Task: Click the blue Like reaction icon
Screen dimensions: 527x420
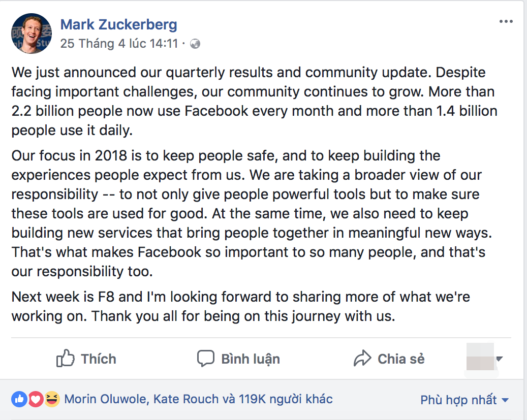Action: tap(19, 399)
